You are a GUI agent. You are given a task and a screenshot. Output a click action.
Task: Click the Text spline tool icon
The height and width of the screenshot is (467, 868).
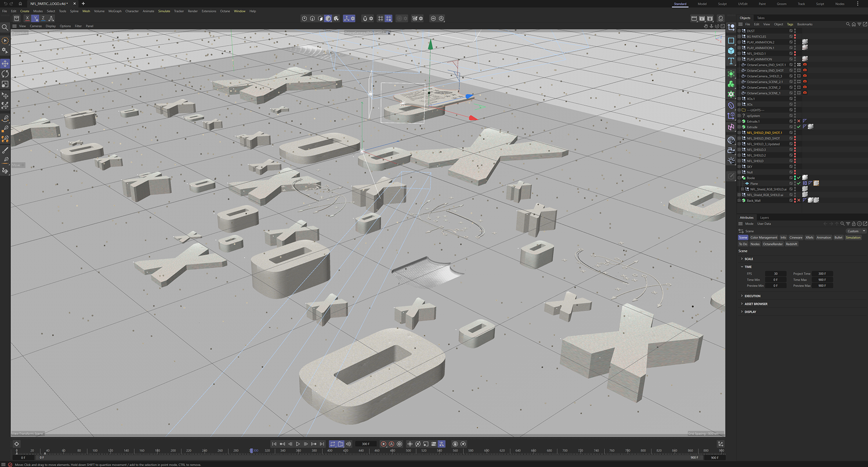pos(731,61)
